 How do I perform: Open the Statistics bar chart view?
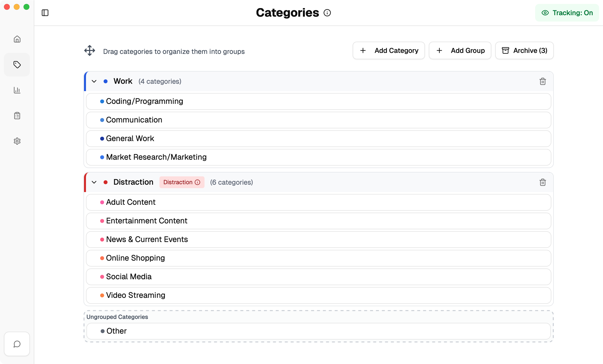(17, 90)
